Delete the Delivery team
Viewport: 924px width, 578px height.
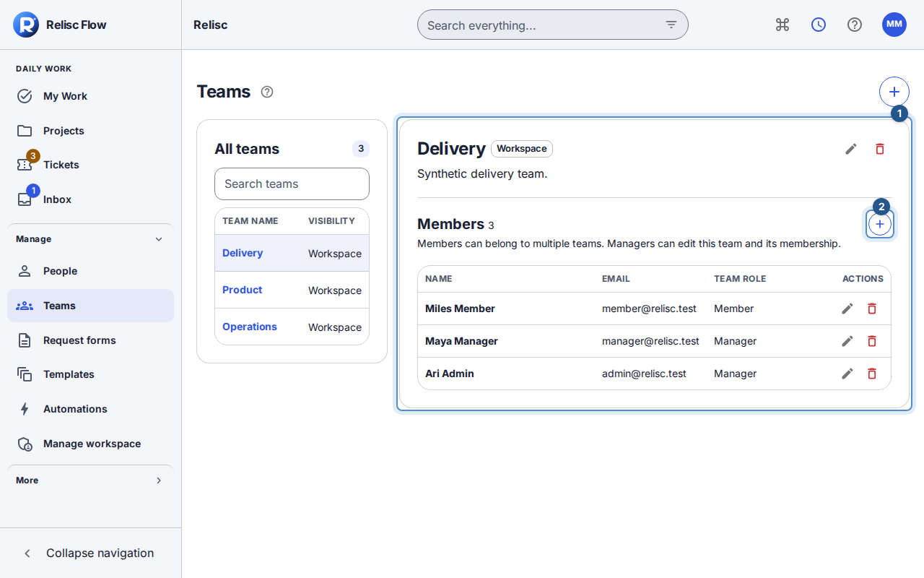(880, 149)
